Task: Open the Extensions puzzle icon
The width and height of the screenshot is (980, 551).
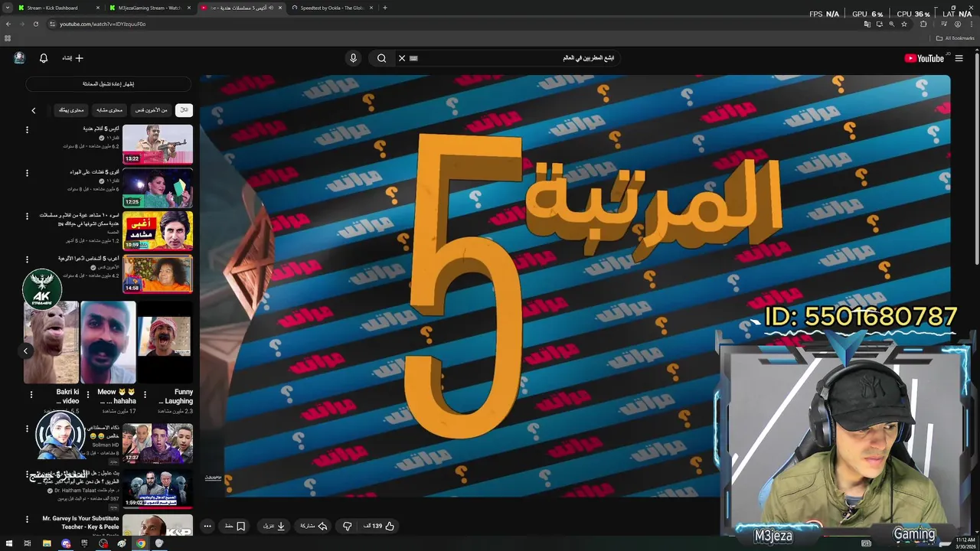Action: (x=923, y=24)
